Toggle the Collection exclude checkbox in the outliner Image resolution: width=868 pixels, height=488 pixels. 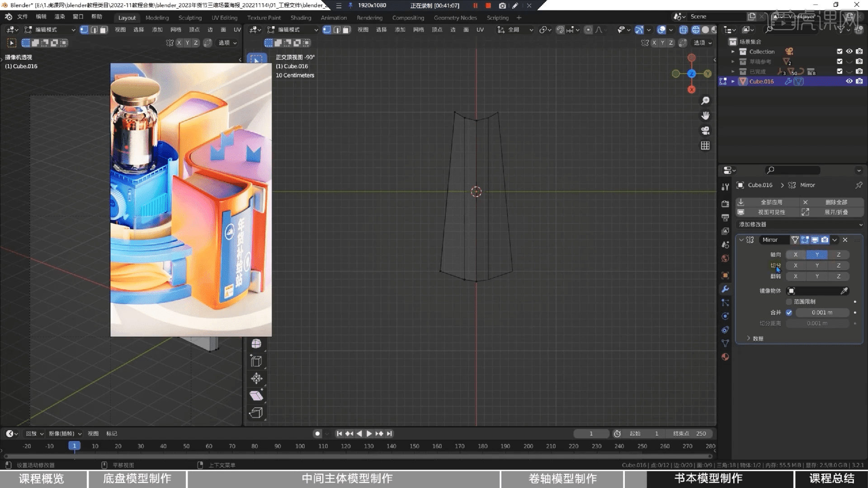pos(840,52)
